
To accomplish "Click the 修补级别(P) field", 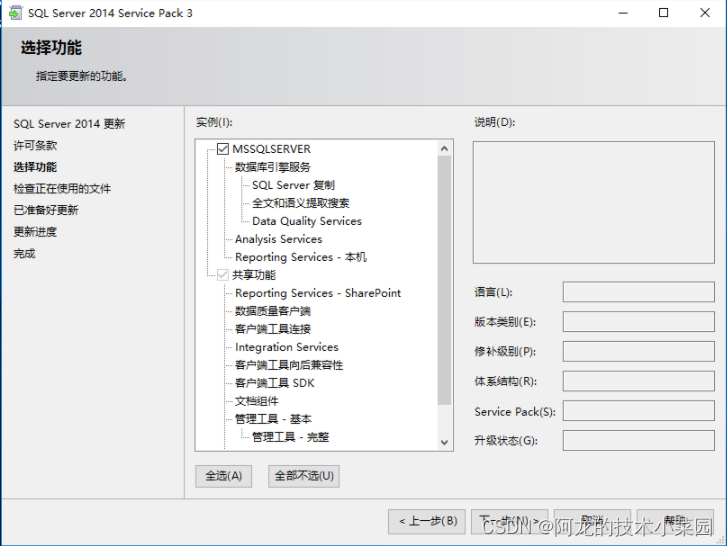I will (638, 351).
